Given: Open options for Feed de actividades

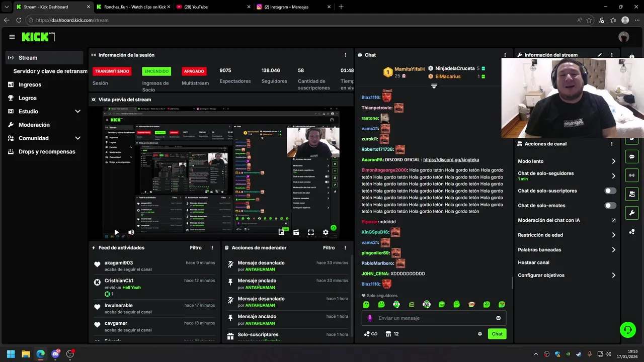Looking at the screenshot, I should tap(212, 248).
